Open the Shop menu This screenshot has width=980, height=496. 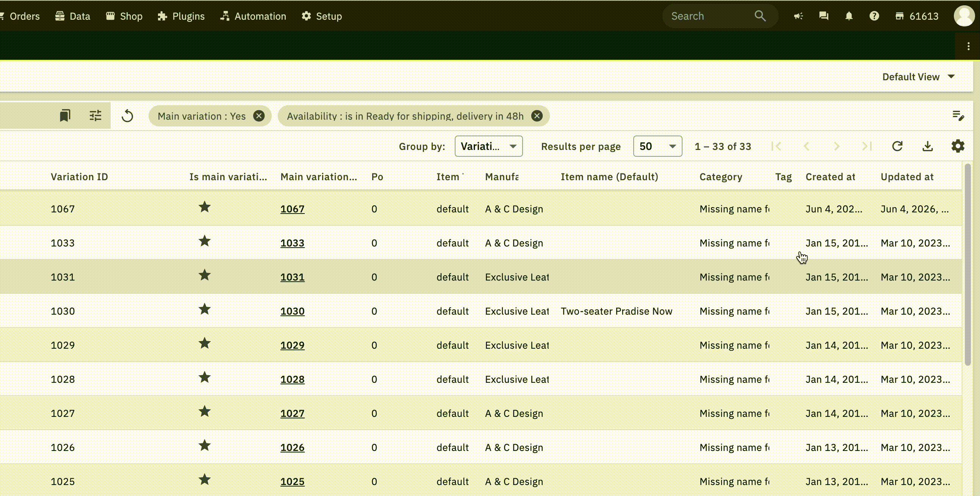pyautogui.click(x=124, y=16)
